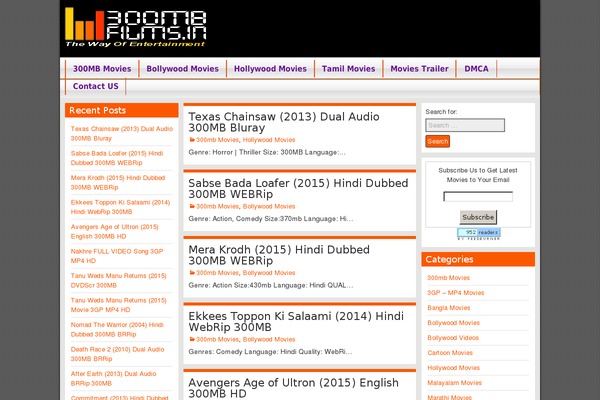The width and height of the screenshot is (600, 400).
Task: Go to the Hollywood Movies menu item
Action: point(270,69)
